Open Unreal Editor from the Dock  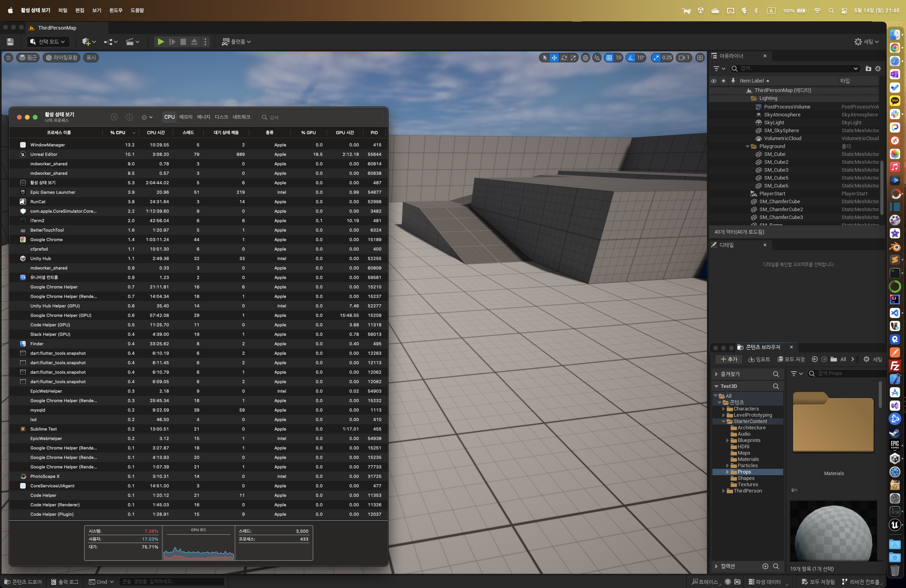tap(895, 525)
